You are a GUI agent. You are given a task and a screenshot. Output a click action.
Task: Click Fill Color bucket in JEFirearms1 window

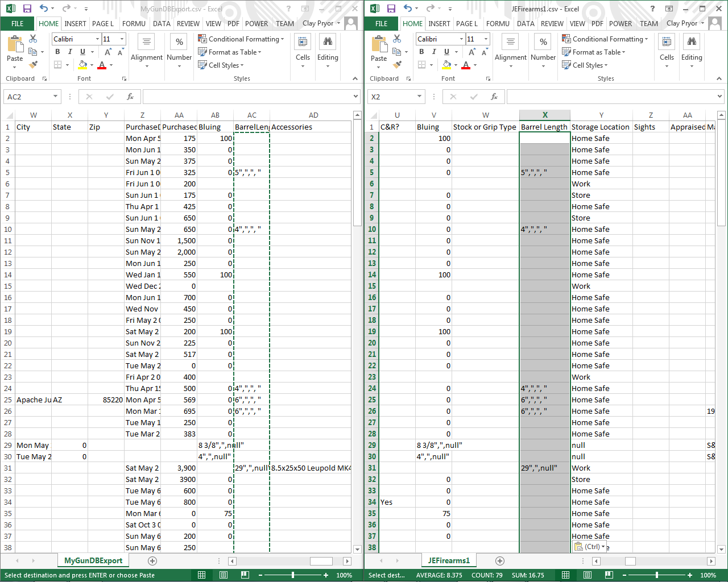click(447, 65)
